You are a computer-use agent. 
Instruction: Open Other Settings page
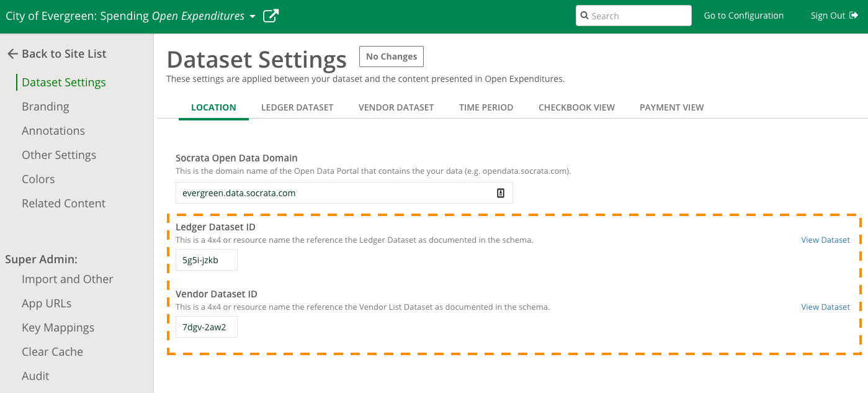59,155
